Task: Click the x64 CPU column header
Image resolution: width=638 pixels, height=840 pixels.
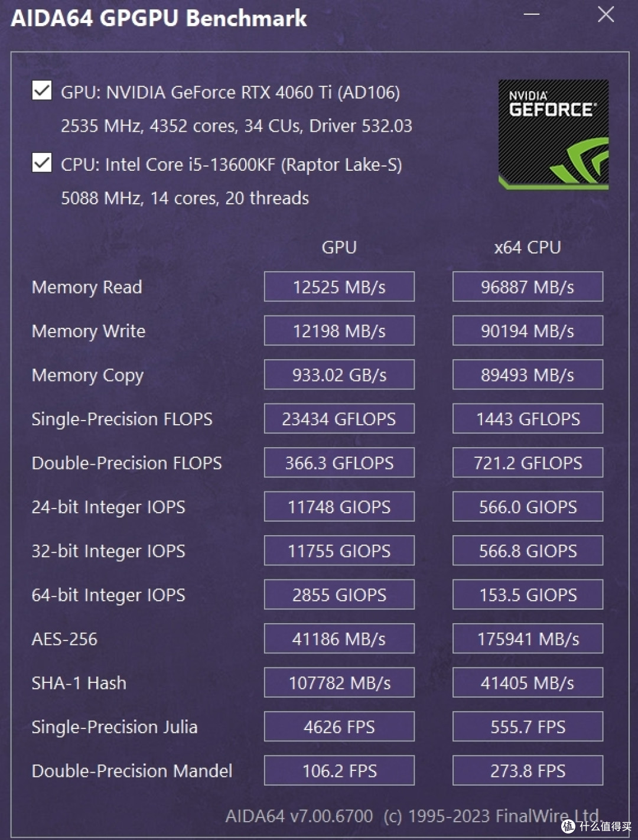Action: (527, 248)
